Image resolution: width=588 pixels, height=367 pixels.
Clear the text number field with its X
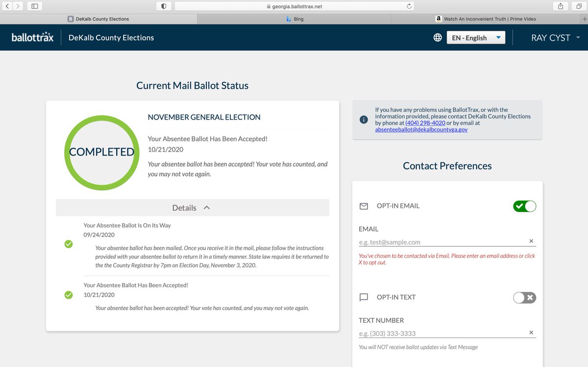tap(531, 333)
